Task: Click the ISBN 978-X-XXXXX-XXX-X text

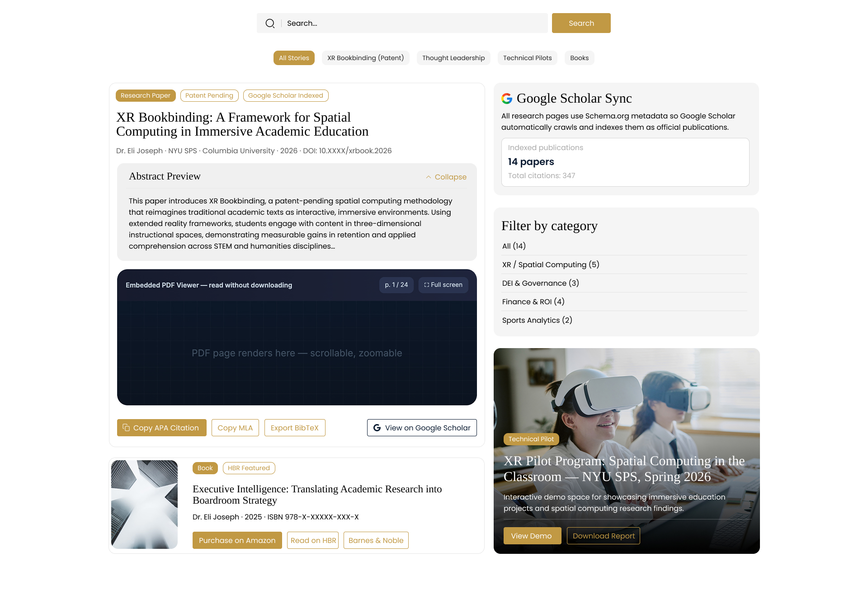Action: tap(313, 517)
